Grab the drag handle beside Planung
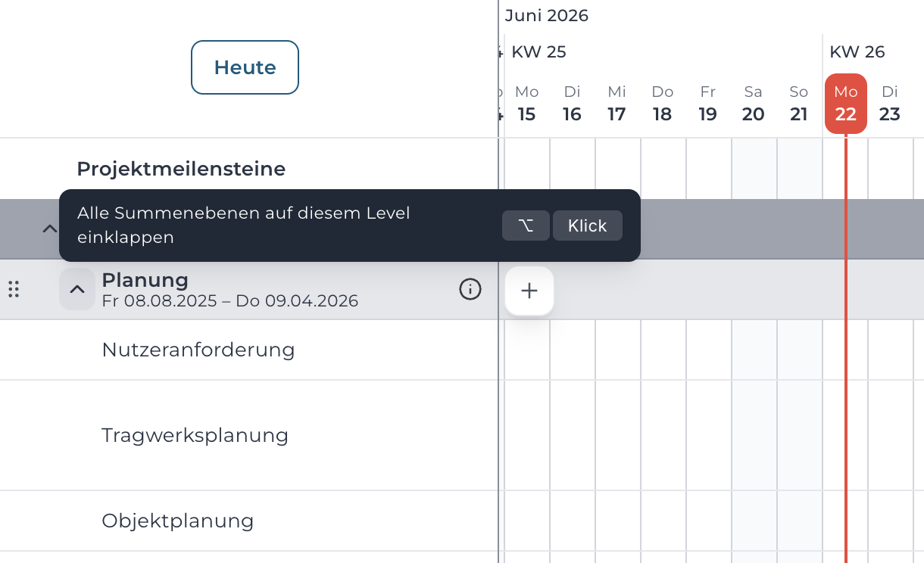Screen dimensions: 924x563 pos(14,289)
